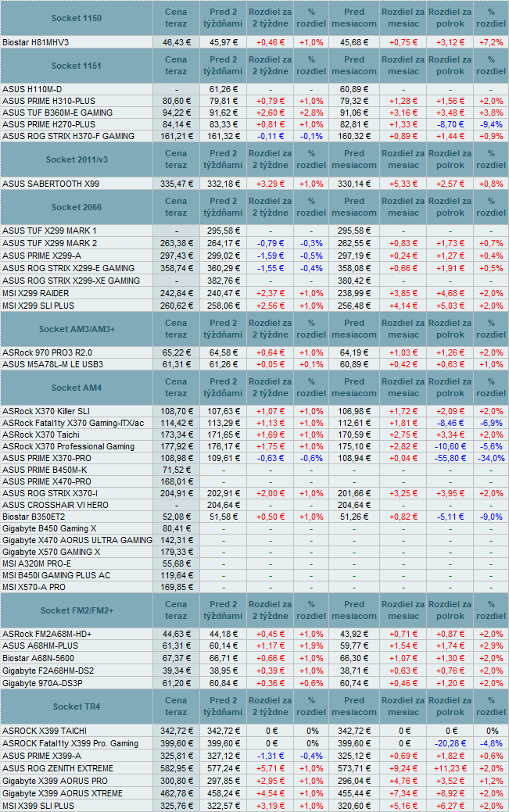Click the 46,43 € current price cell
This screenshot has width=509, height=812.
[x=176, y=42]
